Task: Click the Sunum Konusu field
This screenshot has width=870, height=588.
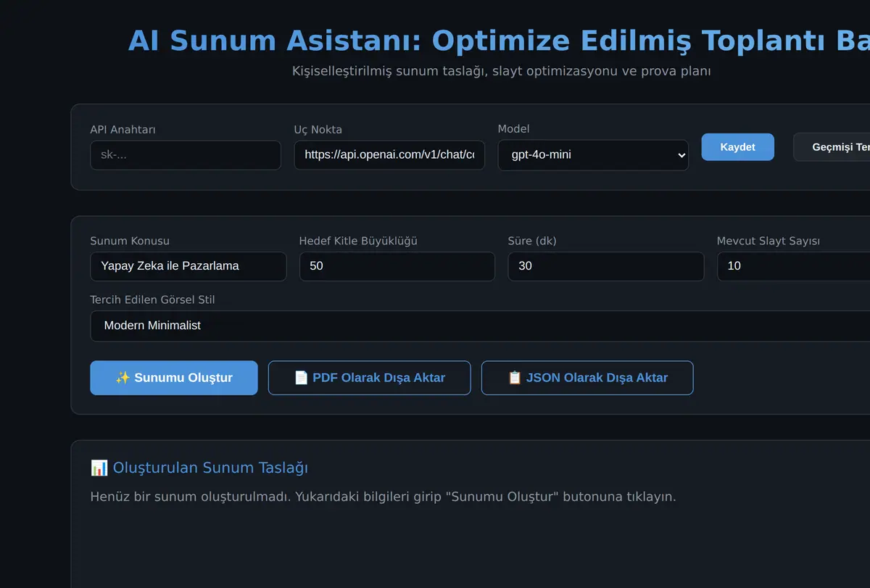Action: [188, 266]
